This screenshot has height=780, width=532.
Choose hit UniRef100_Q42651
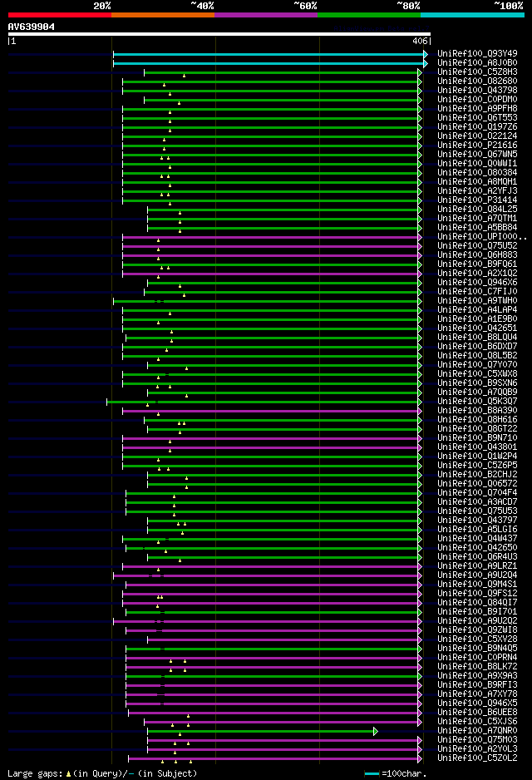click(x=477, y=328)
